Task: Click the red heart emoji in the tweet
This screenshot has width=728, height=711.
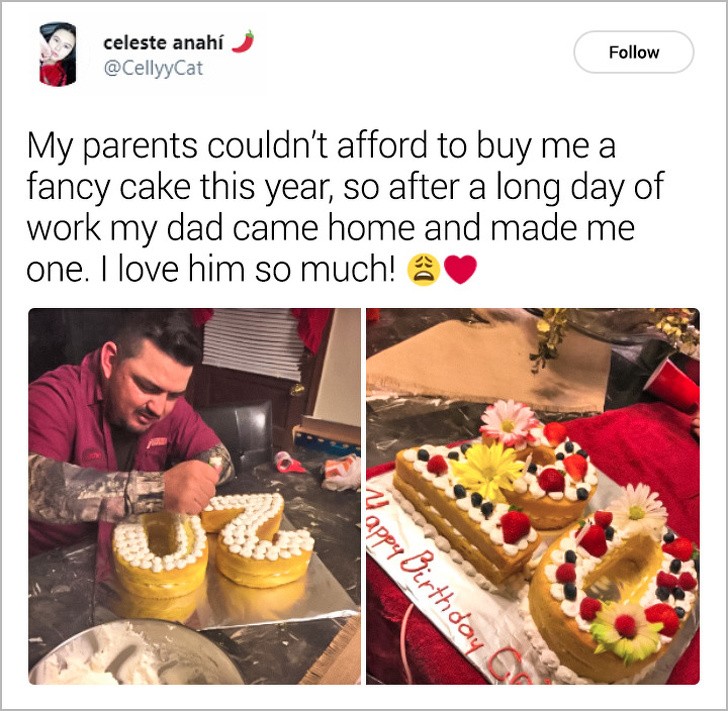Action: coord(460,270)
